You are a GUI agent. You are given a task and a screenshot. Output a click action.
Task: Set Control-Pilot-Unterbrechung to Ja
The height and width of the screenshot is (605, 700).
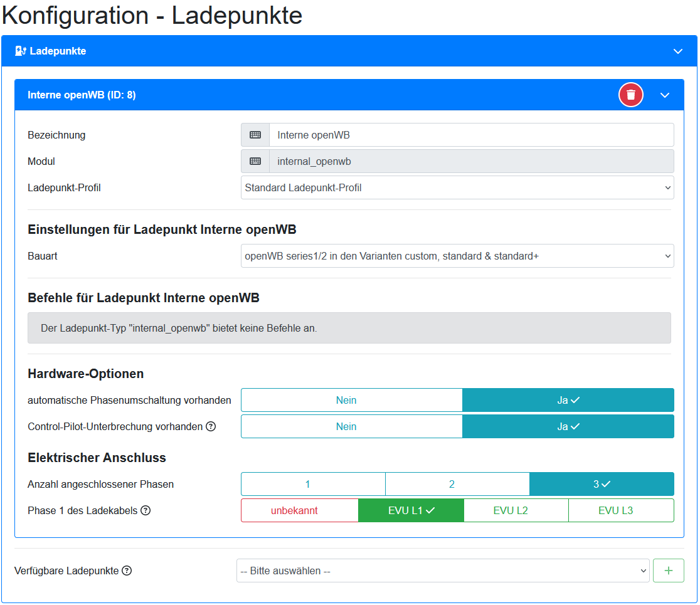568,426
